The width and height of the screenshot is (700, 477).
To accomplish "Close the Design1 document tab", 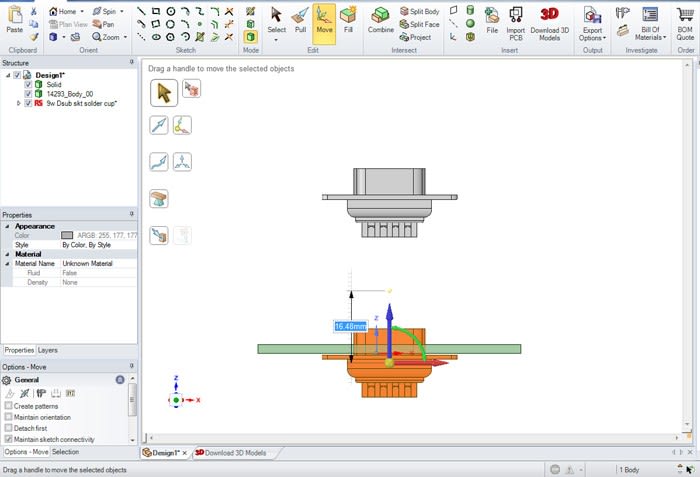I will [x=184, y=453].
